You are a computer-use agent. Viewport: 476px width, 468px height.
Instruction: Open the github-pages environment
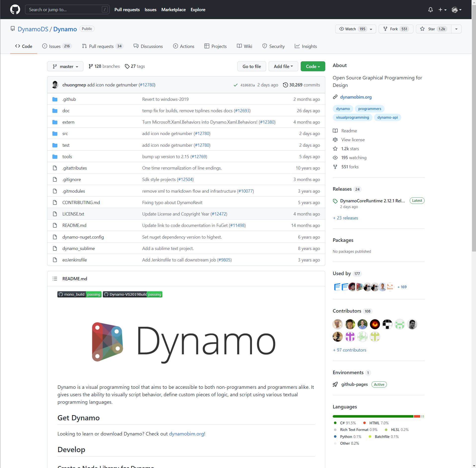pyautogui.click(x=354, y=385)
